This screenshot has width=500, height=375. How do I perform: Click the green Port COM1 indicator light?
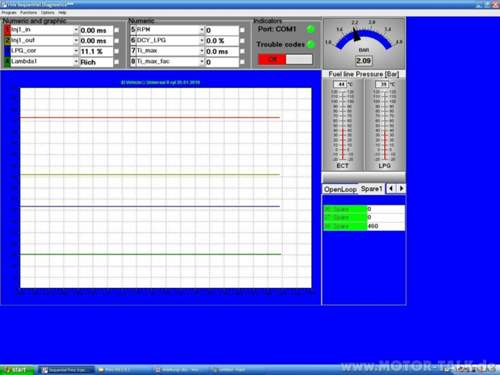(x=311, y=29)
